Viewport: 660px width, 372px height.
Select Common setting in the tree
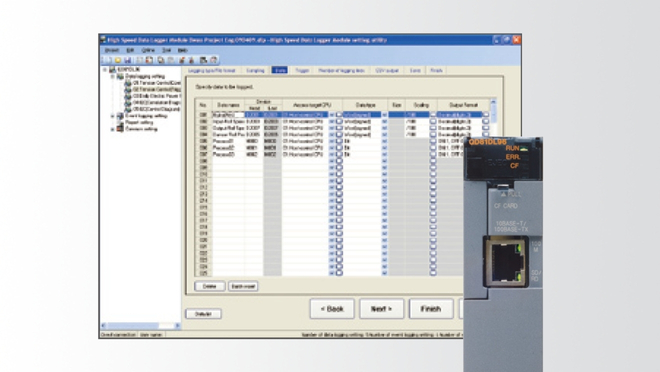(x=141, y=129)
